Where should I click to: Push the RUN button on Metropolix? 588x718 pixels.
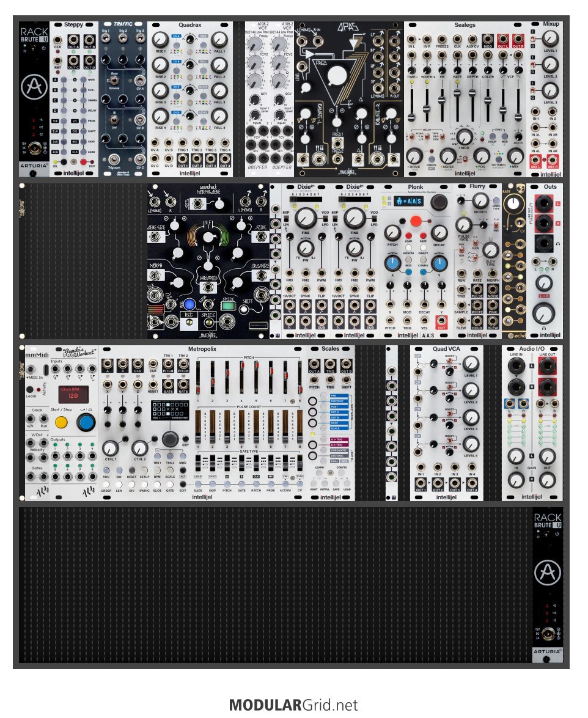[x=106, y=471]
